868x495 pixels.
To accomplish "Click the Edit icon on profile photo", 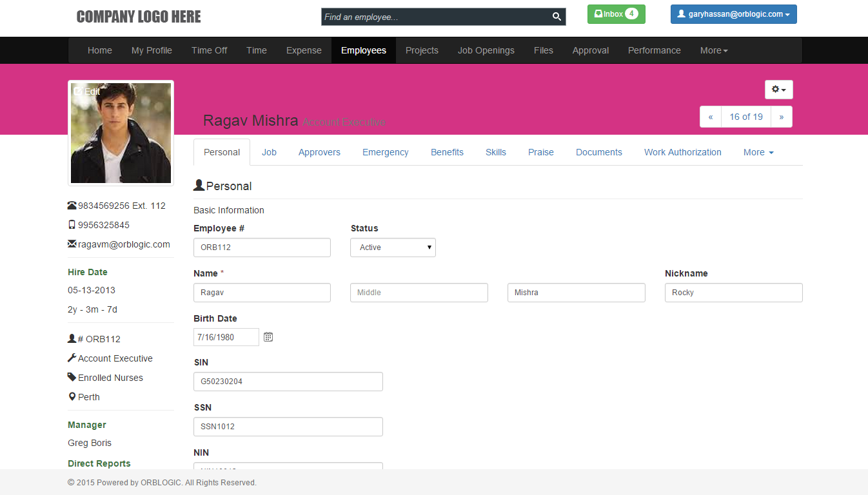I will tap(78, 92).
